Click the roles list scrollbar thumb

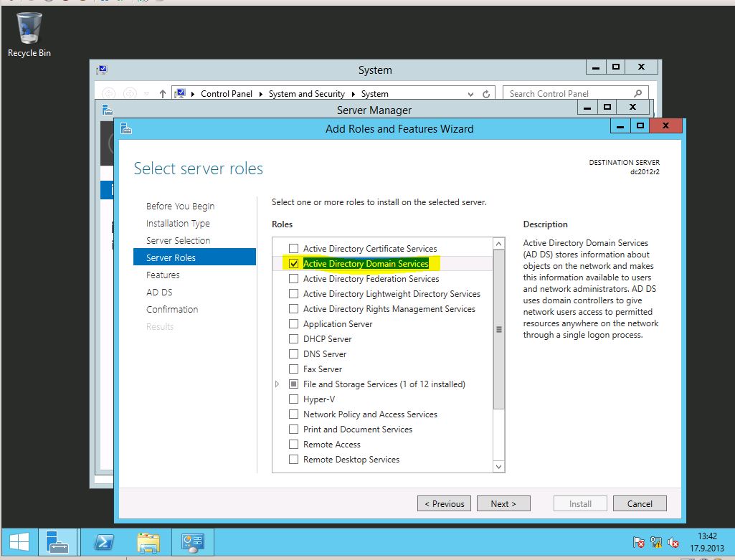point(499,329)
